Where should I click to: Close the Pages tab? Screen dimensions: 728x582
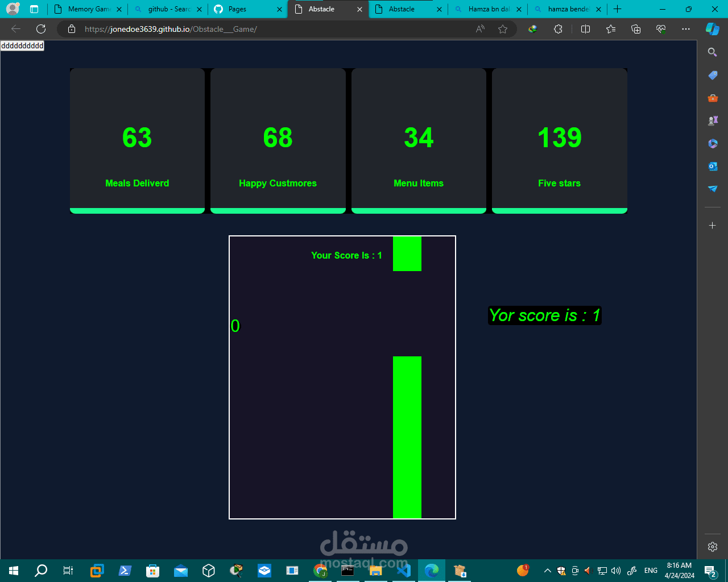[279, 9]
